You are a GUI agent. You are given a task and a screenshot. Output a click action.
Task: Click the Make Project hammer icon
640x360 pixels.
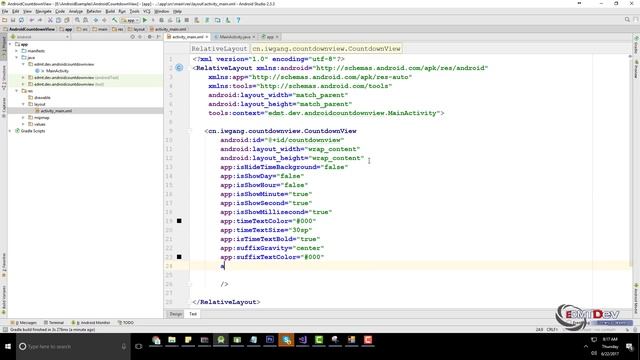115,20
